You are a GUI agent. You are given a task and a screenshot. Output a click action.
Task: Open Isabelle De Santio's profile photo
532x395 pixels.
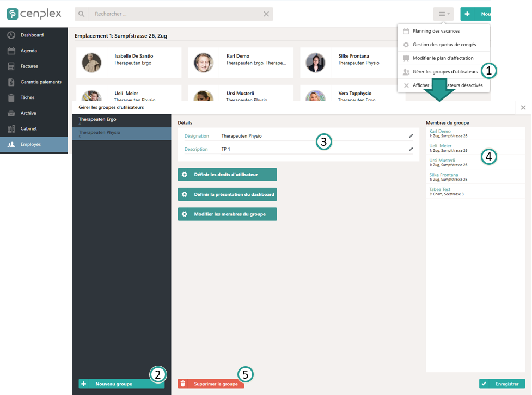91,63
